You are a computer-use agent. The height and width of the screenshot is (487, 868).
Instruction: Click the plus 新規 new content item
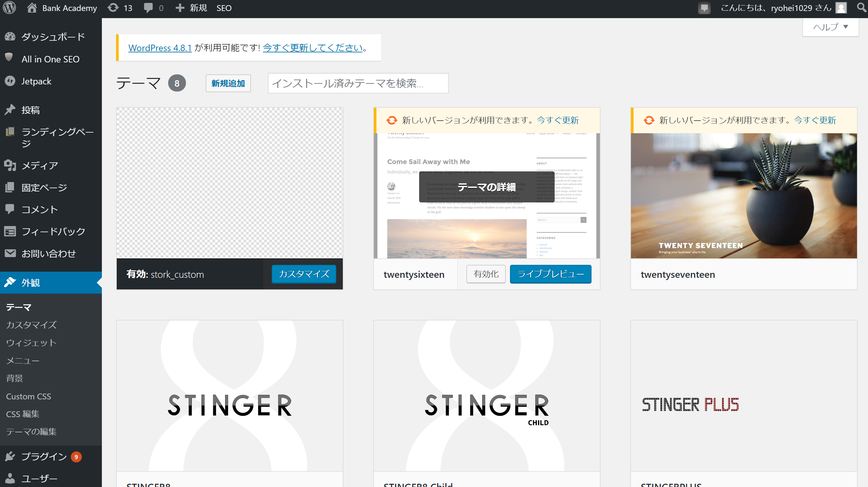[x=191, y=8]
